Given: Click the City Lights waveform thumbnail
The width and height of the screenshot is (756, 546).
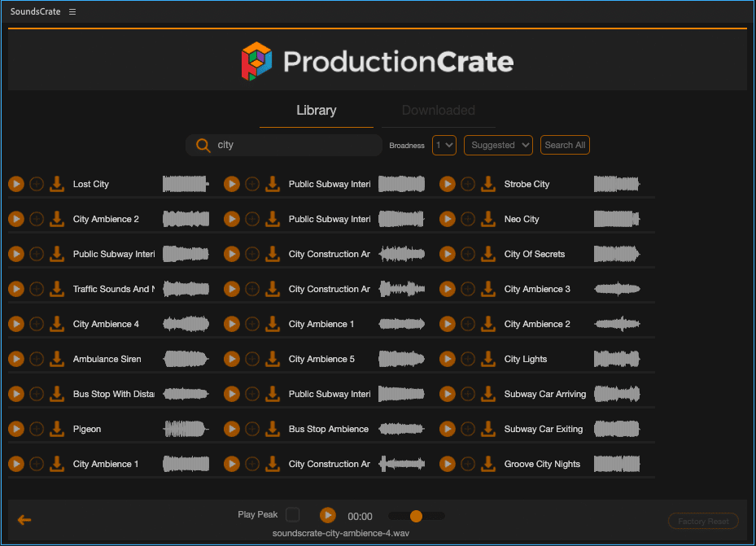Looking at the screenshot, I should pyautogui.click(x=617, y=359).
